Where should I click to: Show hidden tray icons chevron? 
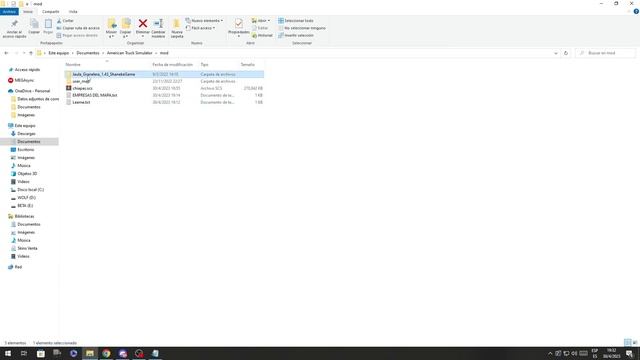(550, 353)
